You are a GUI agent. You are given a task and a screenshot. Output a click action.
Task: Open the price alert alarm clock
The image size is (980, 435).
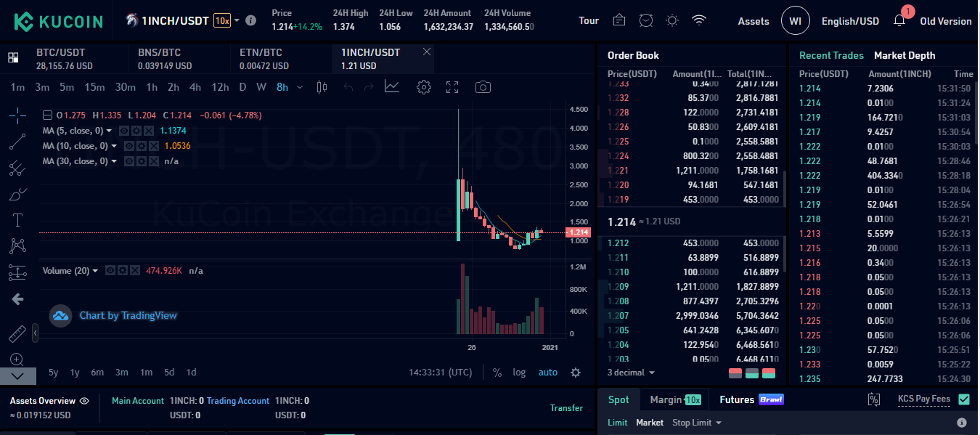pyautogui.click(x=645, y=20)
